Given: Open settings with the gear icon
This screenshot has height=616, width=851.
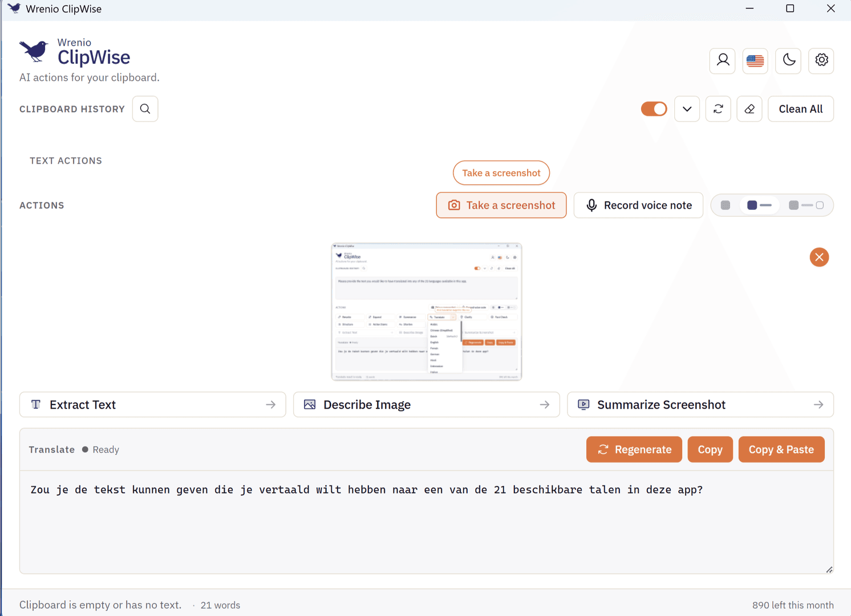Looking at the screenshot, I should [821, 60].
